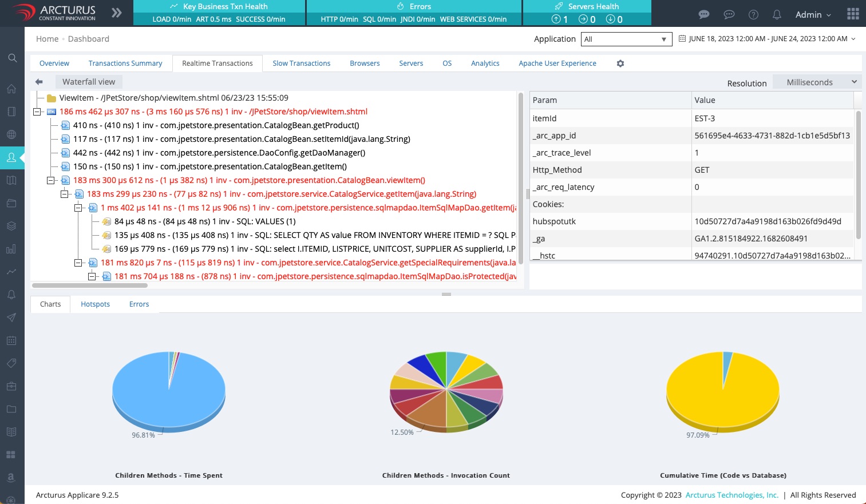This screenshot has width=866, height=504.
Task: Click the home icon in the sidebar
Action: tap(11, 89)
